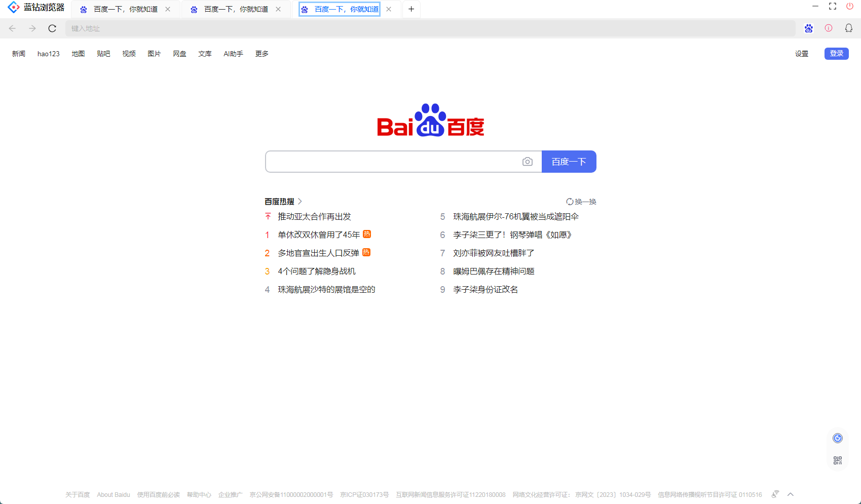Open 4个问题了解隐身战机 headline
The width and height of the screenshot is (861, 504).
[x=317, y=272]
